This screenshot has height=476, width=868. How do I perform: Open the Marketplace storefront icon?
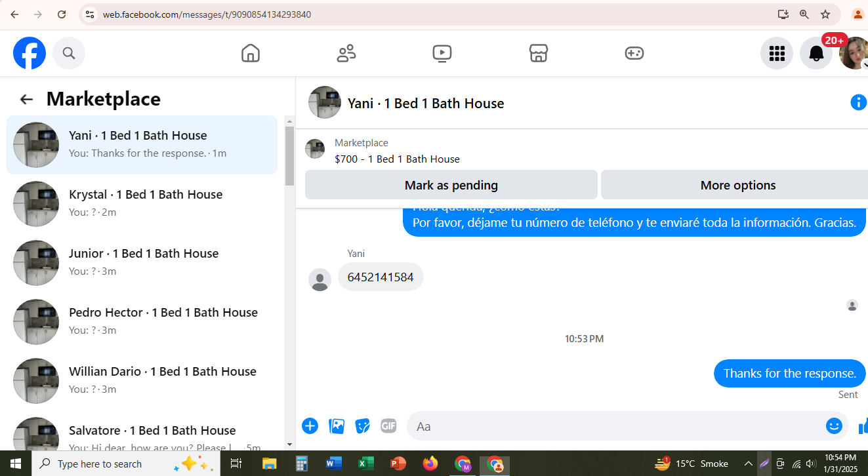click(x=539, y=53)
